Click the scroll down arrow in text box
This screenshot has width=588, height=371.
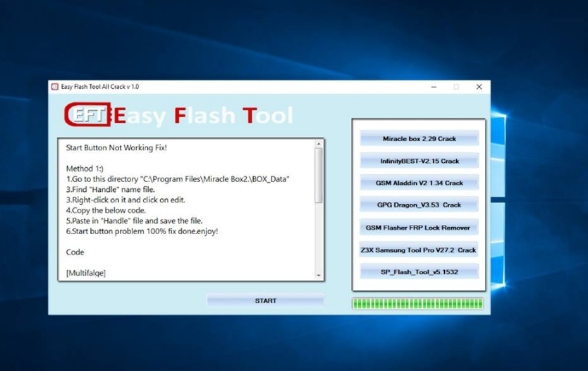click(x=319, y=275)
